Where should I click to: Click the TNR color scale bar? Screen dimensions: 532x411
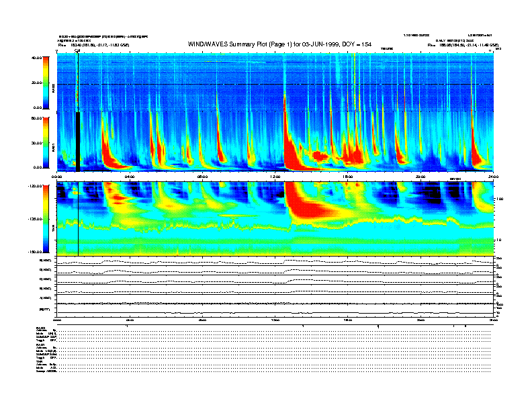(x=46, y=219)
